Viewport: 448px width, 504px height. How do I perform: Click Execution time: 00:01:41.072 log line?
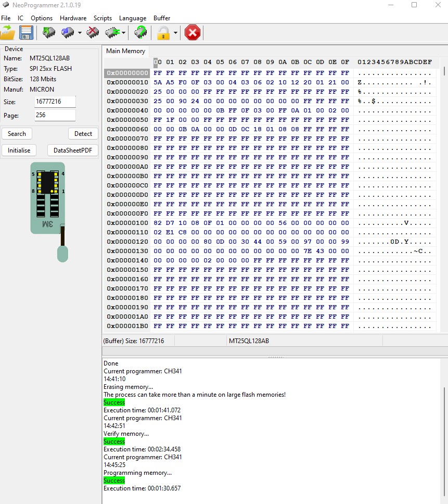click(x=142, y=410)
